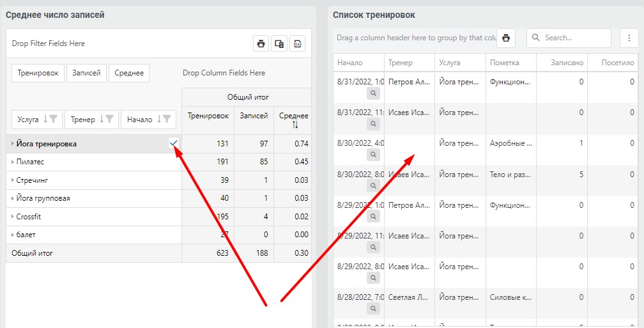Viewport: 644px width, 328px height.
Task: Toggle the checkmark on the Йога тренировка row
Action: click(174, 143)
